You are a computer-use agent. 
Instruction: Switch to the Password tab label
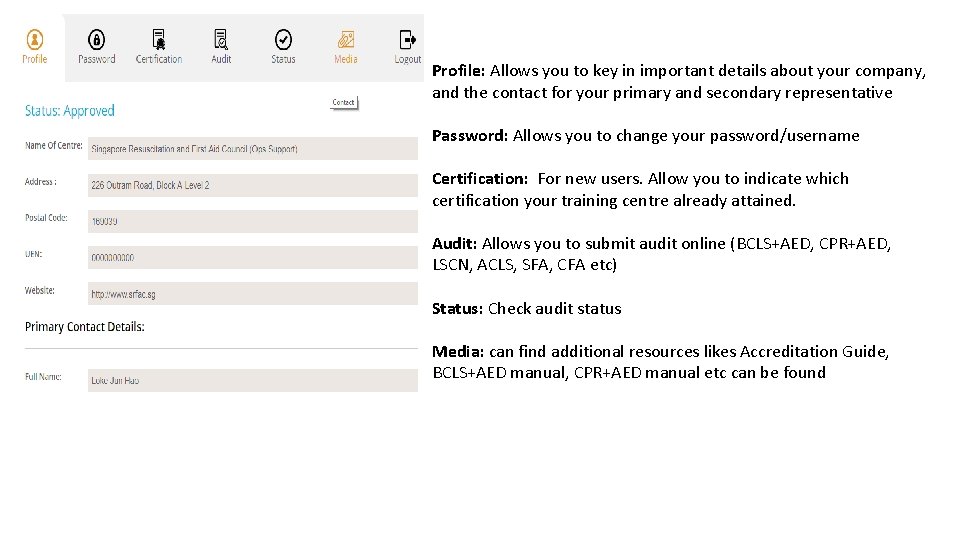tap(97, 59)
